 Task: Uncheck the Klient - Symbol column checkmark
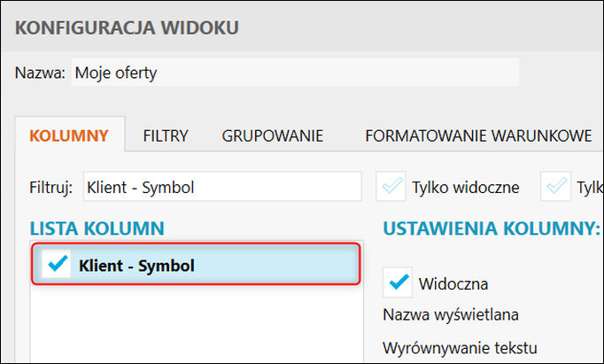56,265
